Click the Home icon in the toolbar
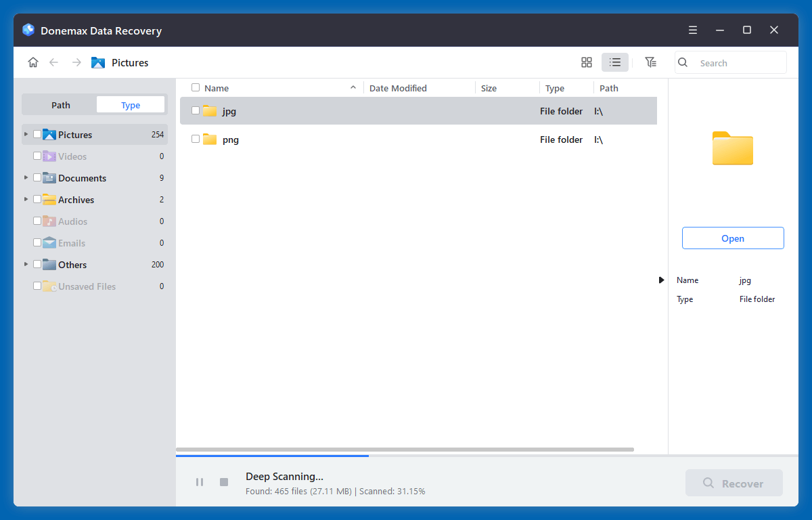The height and width of the screenshot is (520, 812). [x=32, y=62]
